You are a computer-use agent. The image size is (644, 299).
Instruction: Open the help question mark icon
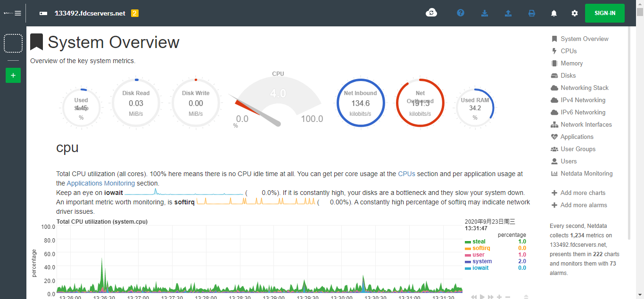coord(461,13)
